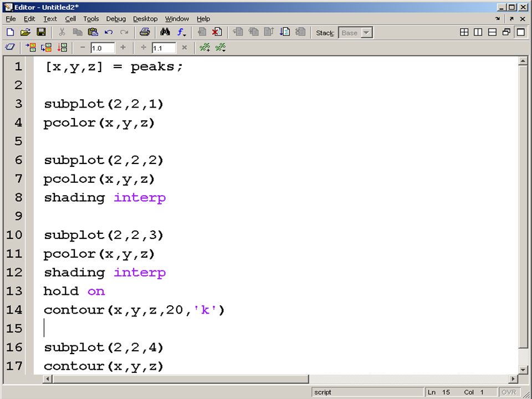
Task: Open the second %% cell markup dropdown icon
Action: click(220, 47)
